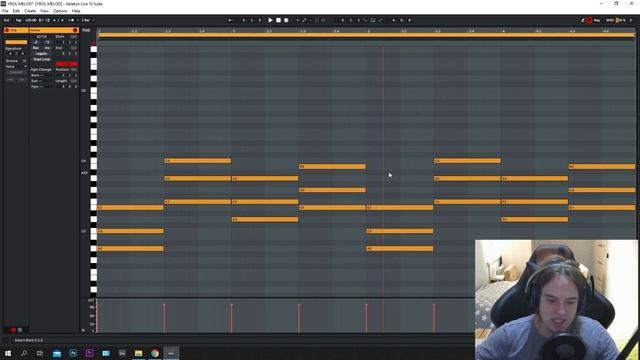Image resolution: width=640 pixels, height=360 pixels.
Task: Switch to Ableton Live taskbar button
Action: click(171, 353)
